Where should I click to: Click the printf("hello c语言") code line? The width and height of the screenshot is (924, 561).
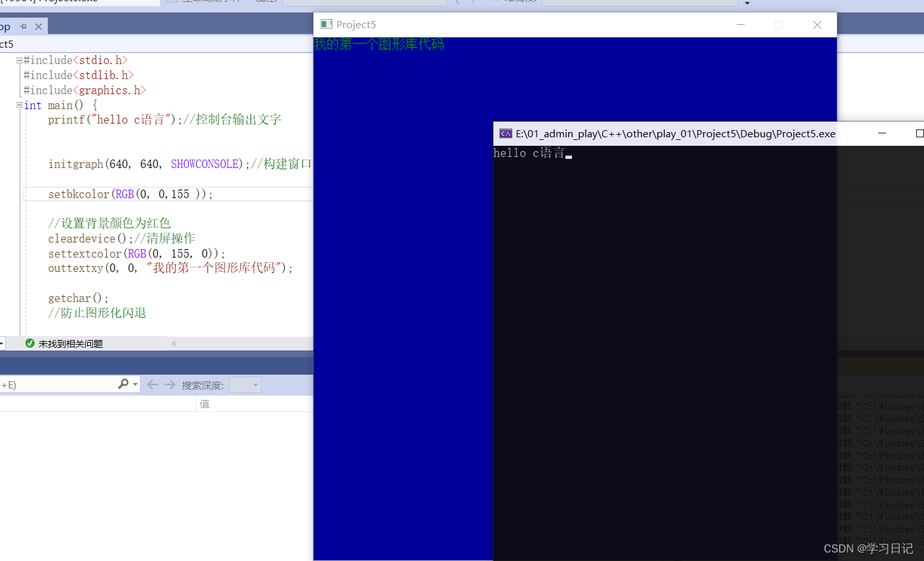(x=165, y=120)
